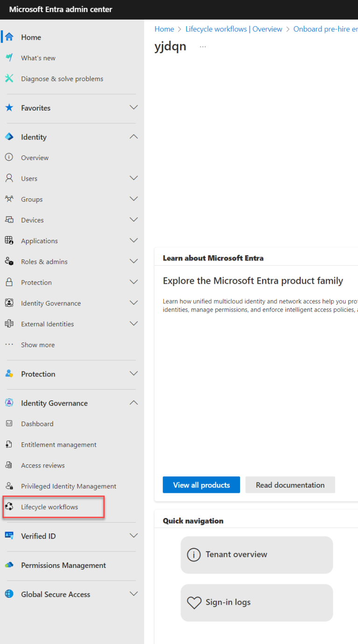This screenshot has width=358, height=644.
Task: Click the Read documentation button
Action: (x=290, y=485)
